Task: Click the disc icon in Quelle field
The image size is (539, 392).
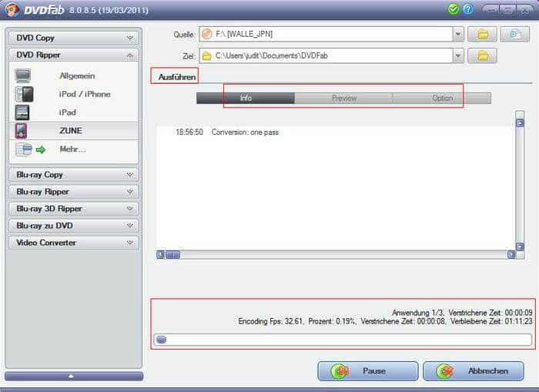Action: click(206, 34)
